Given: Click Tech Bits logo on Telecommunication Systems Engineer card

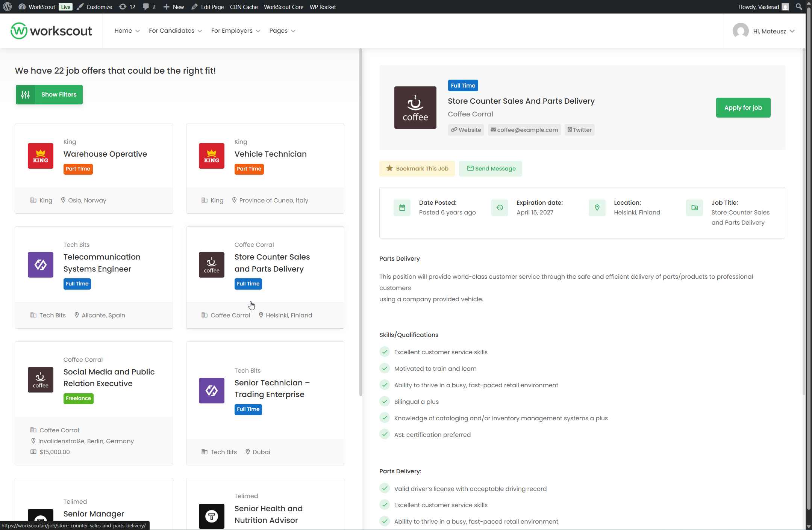Looking at the screenshot, I should 41,265.
